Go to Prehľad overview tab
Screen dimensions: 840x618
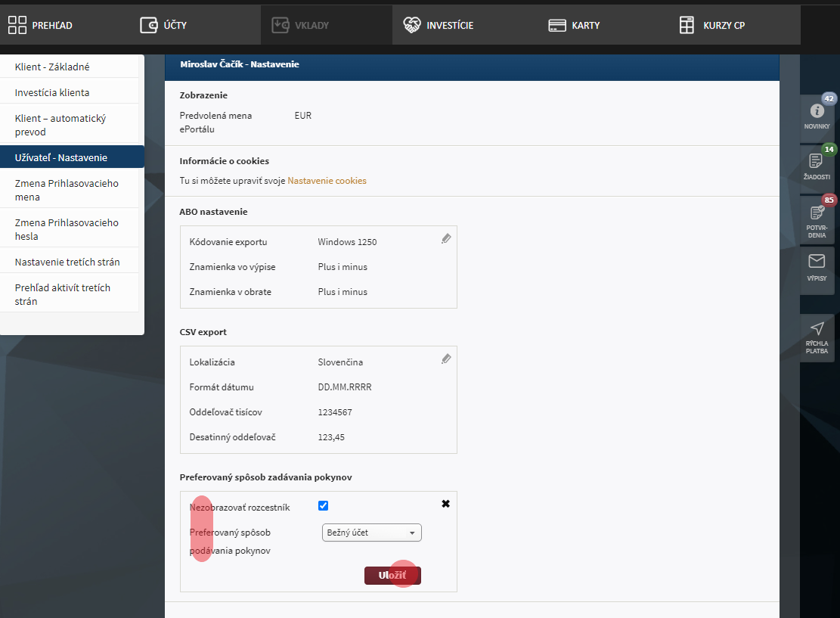(x=41, y=25)
